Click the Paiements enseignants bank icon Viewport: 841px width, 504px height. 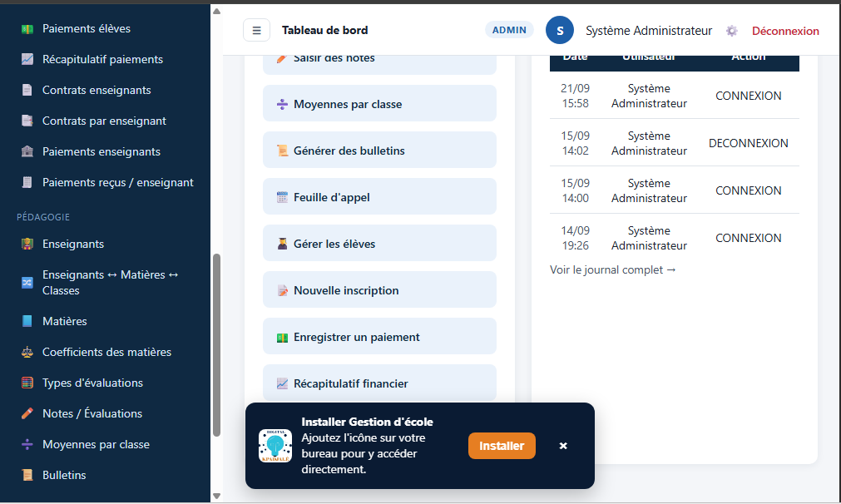click(27, 151)
